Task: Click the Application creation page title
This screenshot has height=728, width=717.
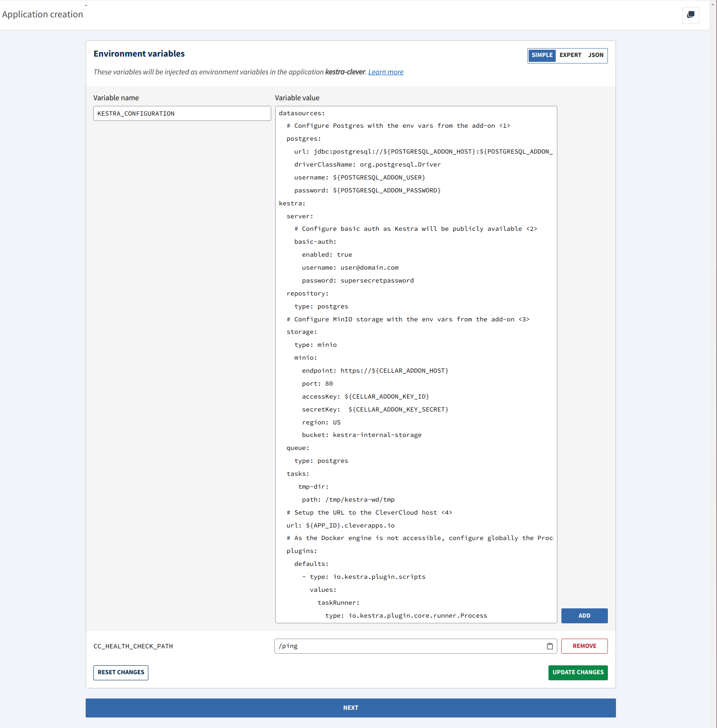Action: (42, 14)
